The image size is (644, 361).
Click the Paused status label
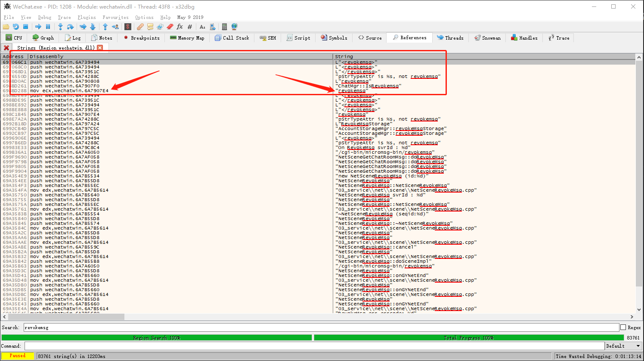pos(18,356)
